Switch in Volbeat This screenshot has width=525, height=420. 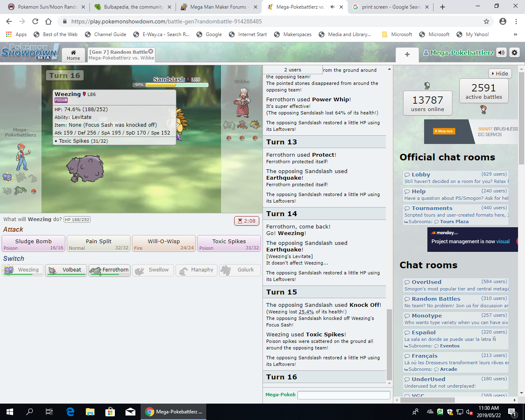pyautogui.click(x=66, y=270)
